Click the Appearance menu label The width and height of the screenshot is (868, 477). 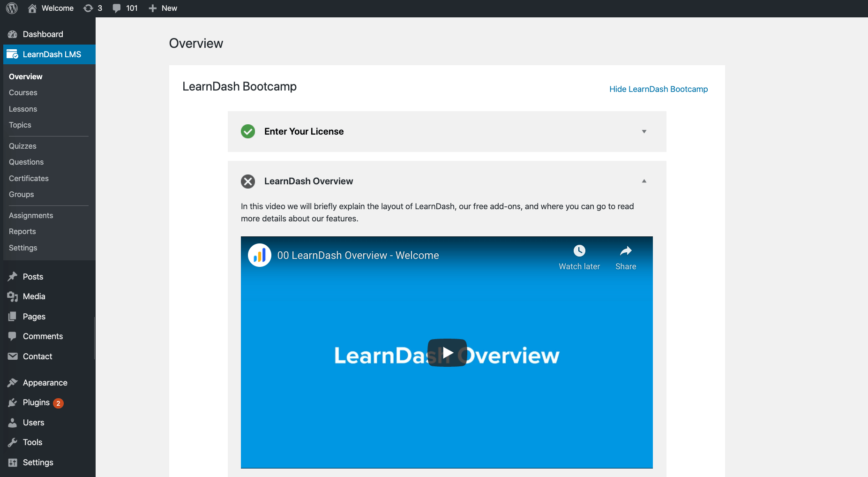click(45, 383)
